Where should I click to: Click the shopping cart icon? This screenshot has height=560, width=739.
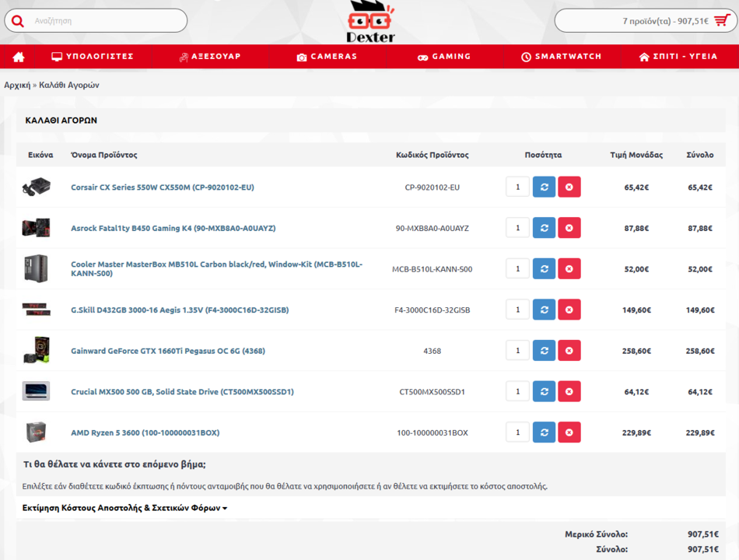[722, 20]
